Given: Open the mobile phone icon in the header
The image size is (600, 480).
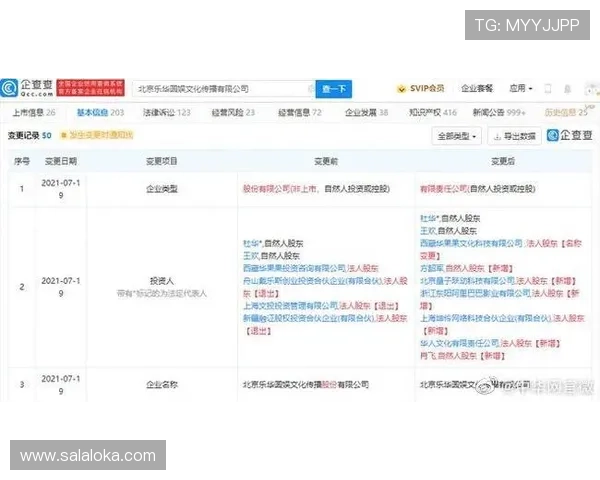Looking at the screenshot, I should coord(548,89).
